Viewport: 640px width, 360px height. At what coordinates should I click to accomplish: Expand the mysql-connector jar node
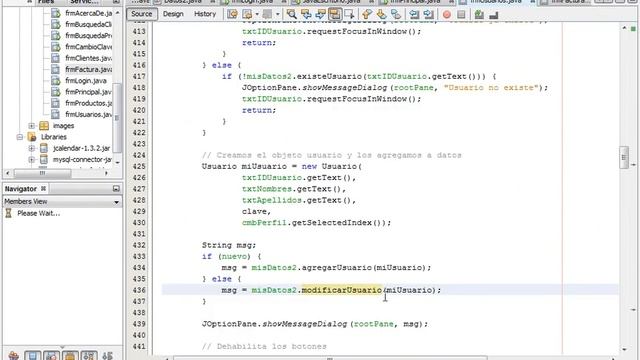click(x=31, y=160)
